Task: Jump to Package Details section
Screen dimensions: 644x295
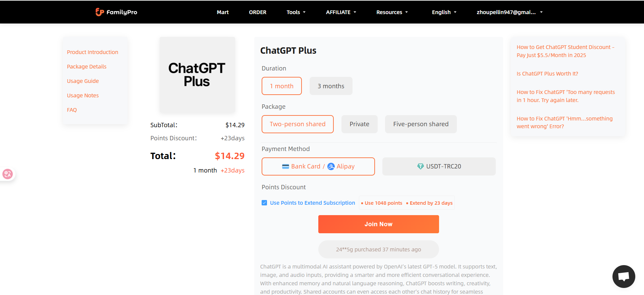Action: (x=87, y=66)
